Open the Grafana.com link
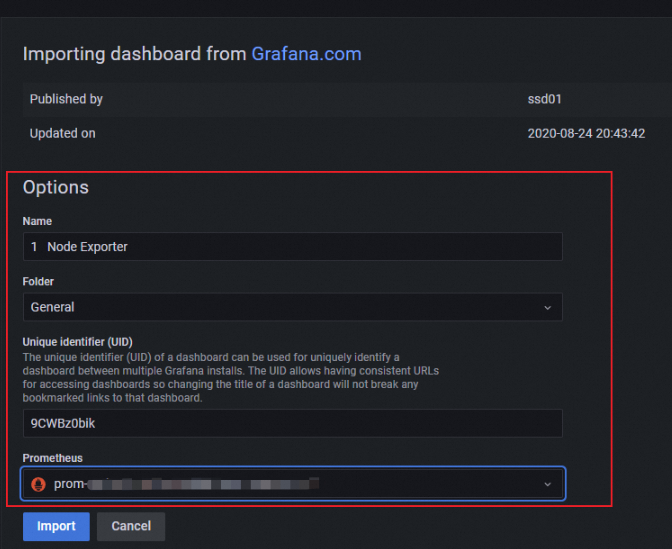The image size is (672, 549). click(x=306, y=54)
